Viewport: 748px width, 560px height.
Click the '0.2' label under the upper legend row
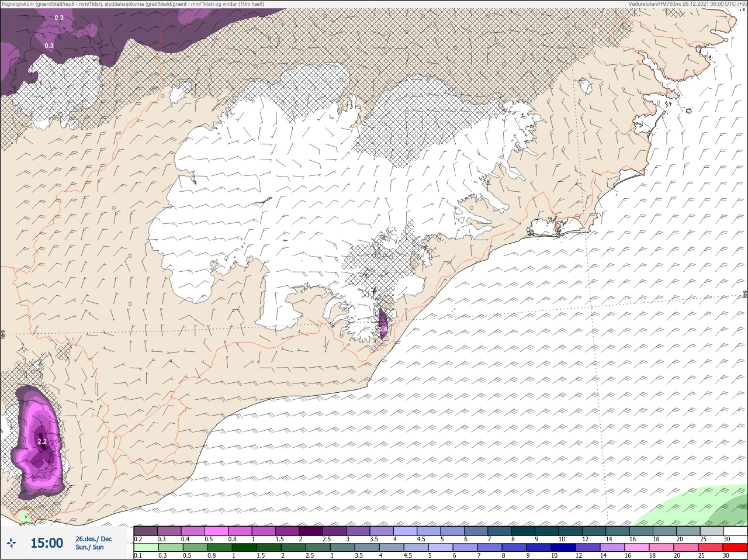coord(138,539)
